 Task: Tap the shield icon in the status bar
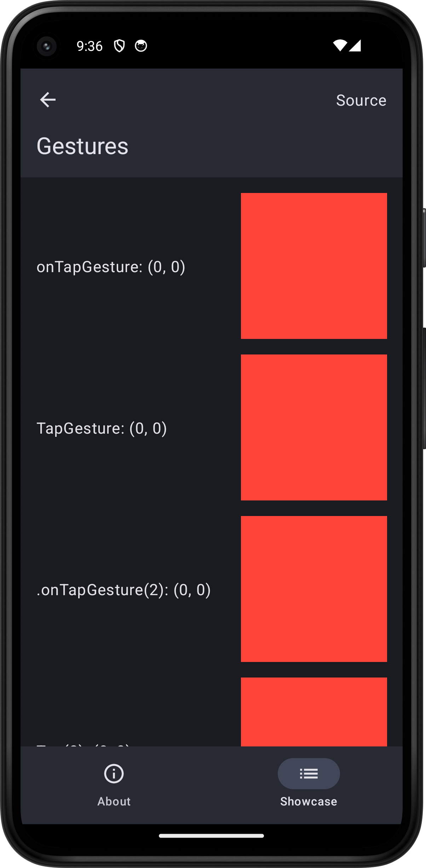pyautogui.click(x=119, y=46)
